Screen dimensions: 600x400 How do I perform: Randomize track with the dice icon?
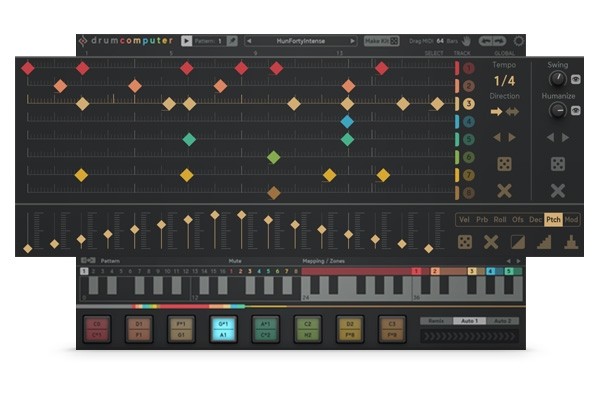point(504,164)
